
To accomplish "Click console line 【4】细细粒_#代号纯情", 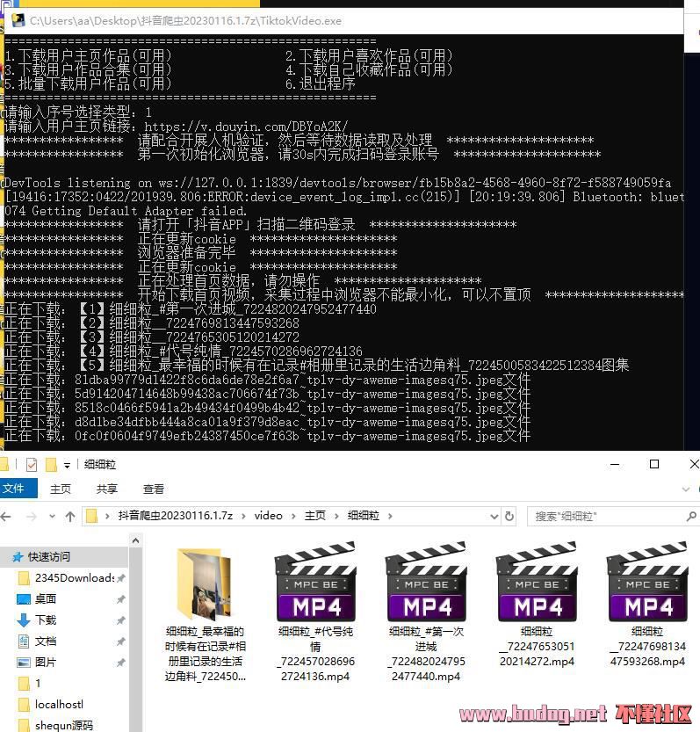I will [x=221, y=351].
